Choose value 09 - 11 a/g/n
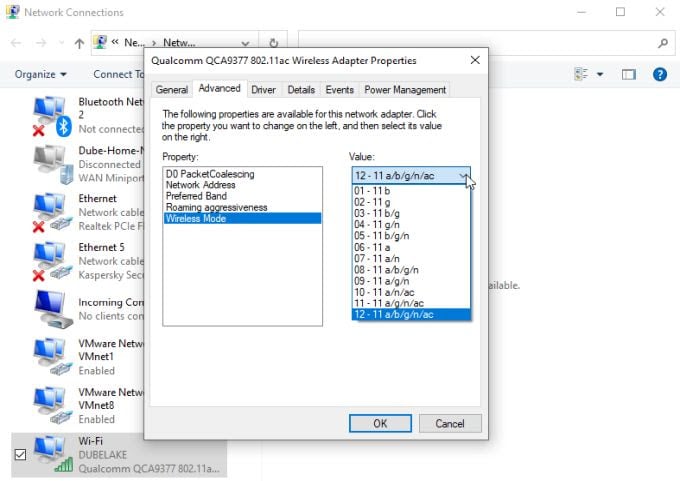 point(411,281)
